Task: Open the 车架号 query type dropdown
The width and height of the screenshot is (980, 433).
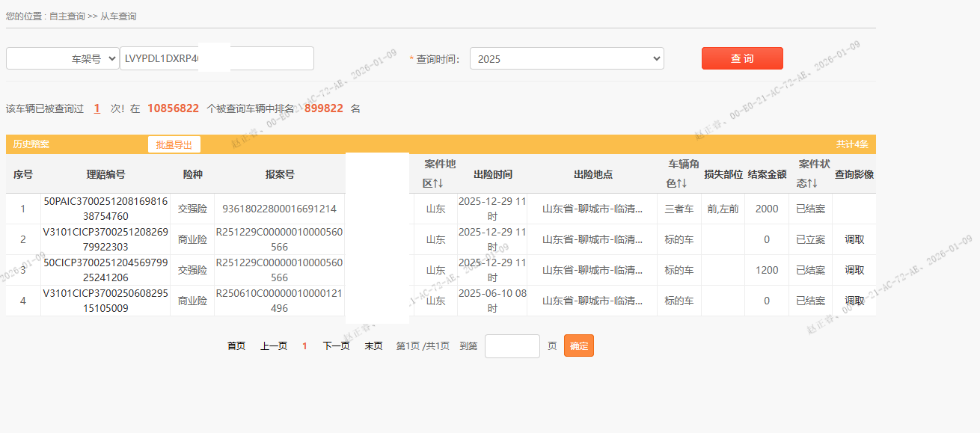Action: pyautogui.click(x=62, y=58)
